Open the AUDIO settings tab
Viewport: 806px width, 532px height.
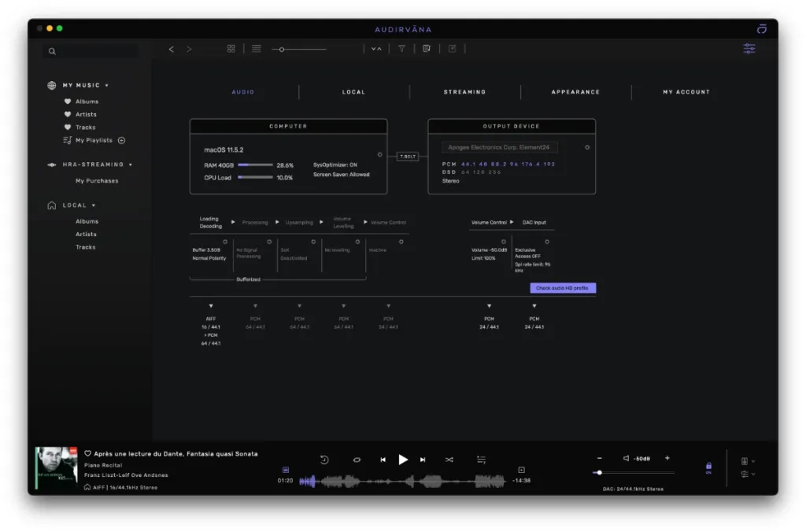point(243,92)
